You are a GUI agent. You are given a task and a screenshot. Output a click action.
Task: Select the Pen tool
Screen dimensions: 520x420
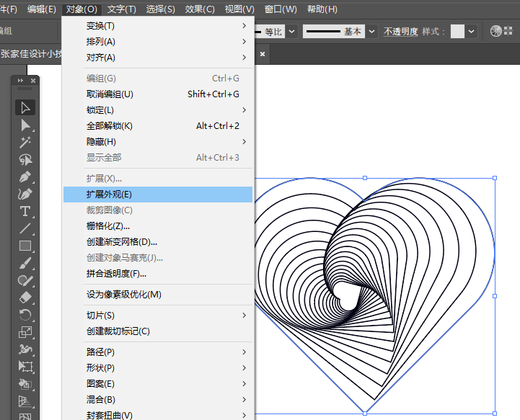pos(25,177)
